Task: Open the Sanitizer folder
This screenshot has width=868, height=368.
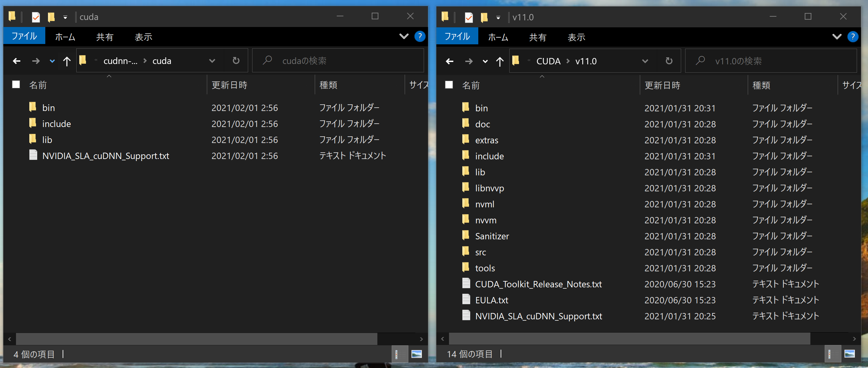Action: coord(492,236)
